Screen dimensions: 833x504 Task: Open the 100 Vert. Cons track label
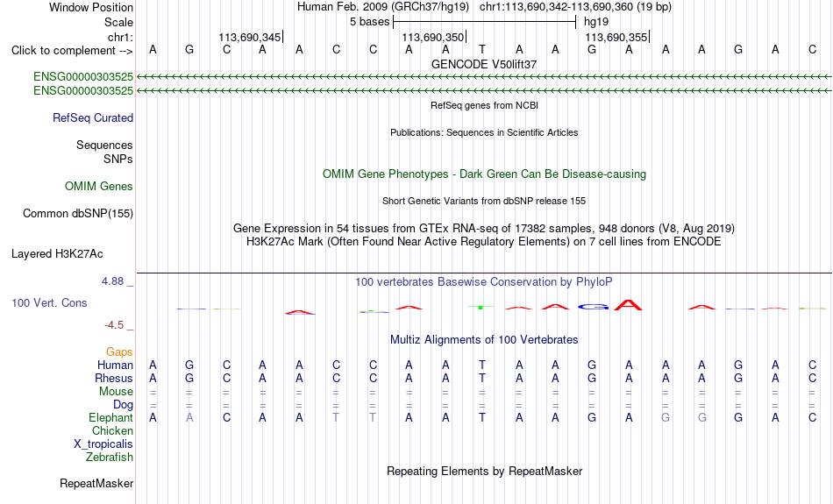pos(49,302)
